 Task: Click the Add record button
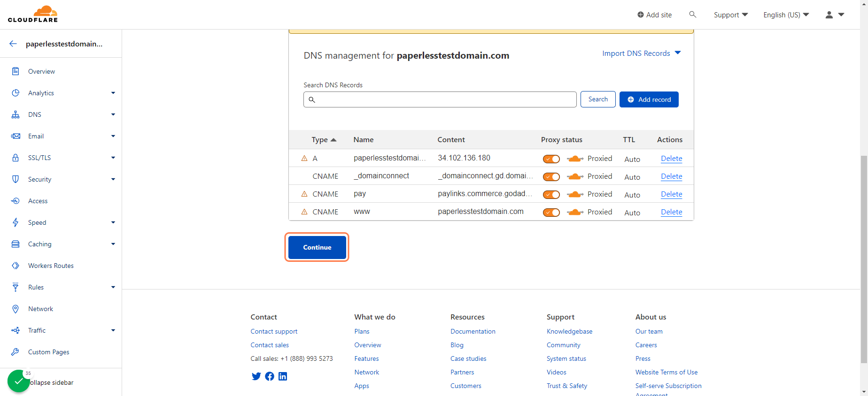click(649, 99)
